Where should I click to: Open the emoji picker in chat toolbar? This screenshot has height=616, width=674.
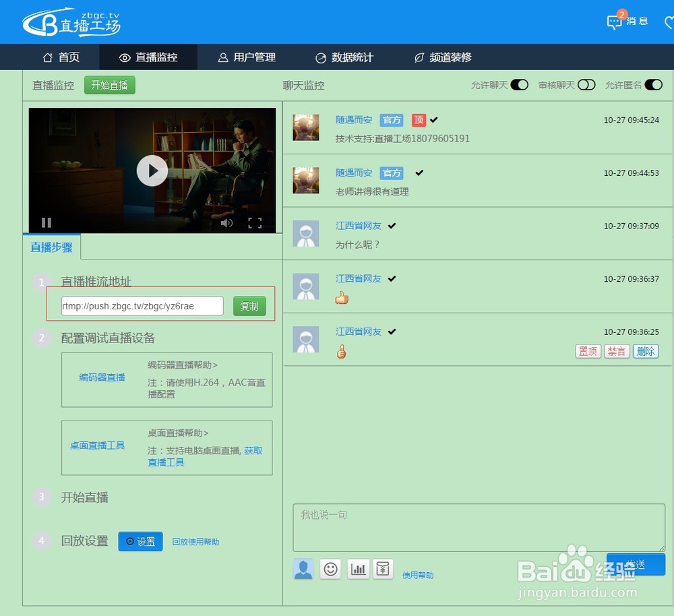click(330, 569)
